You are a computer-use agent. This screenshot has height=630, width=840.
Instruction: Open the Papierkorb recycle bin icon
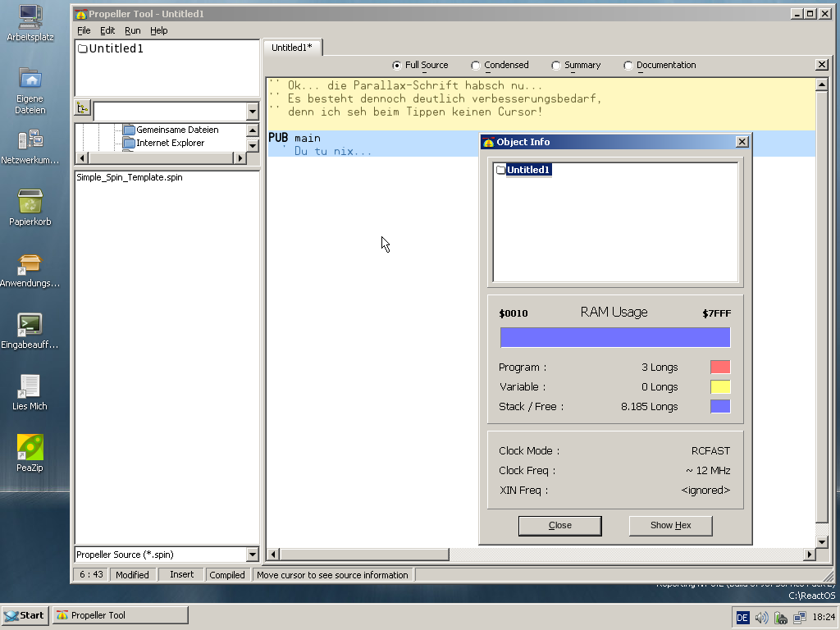(30, 202)
